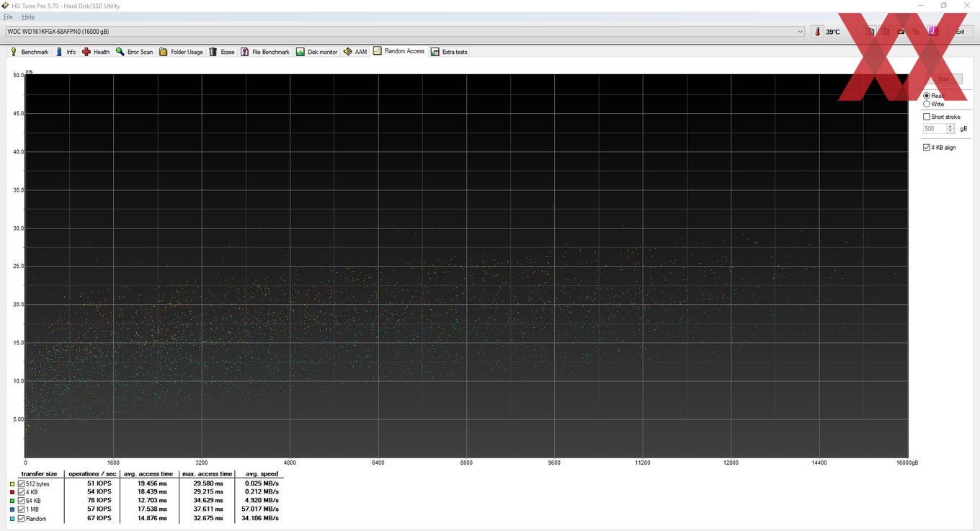Uncheck the 512 bytes transfer size checkbox
Screen dimensions: 980x531
(x=22, y=483)
